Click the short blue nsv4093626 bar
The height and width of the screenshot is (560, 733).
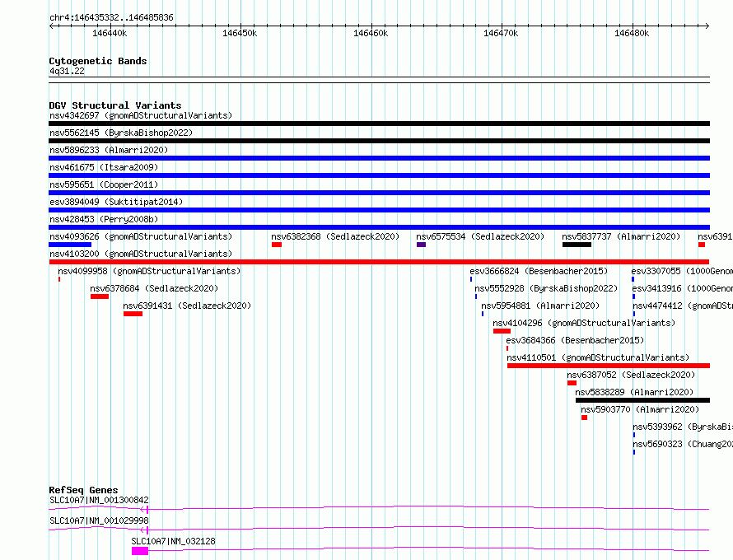[x=70, y=245]
